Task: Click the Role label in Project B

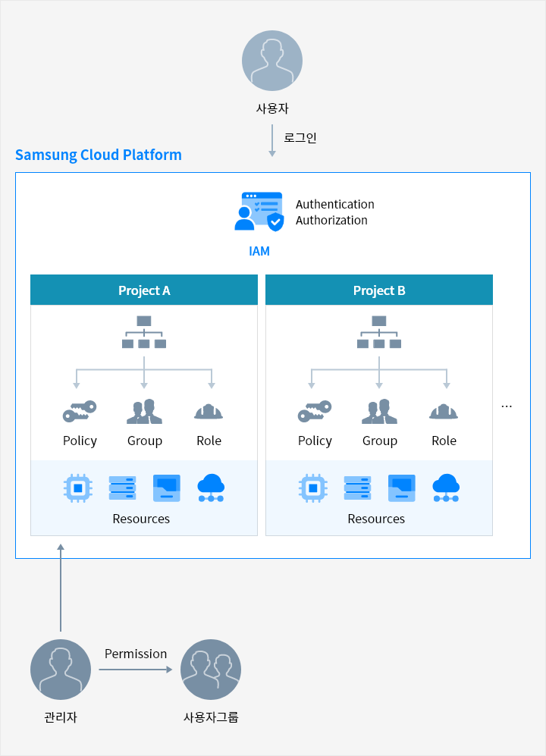Action: (x=444, y=441)
